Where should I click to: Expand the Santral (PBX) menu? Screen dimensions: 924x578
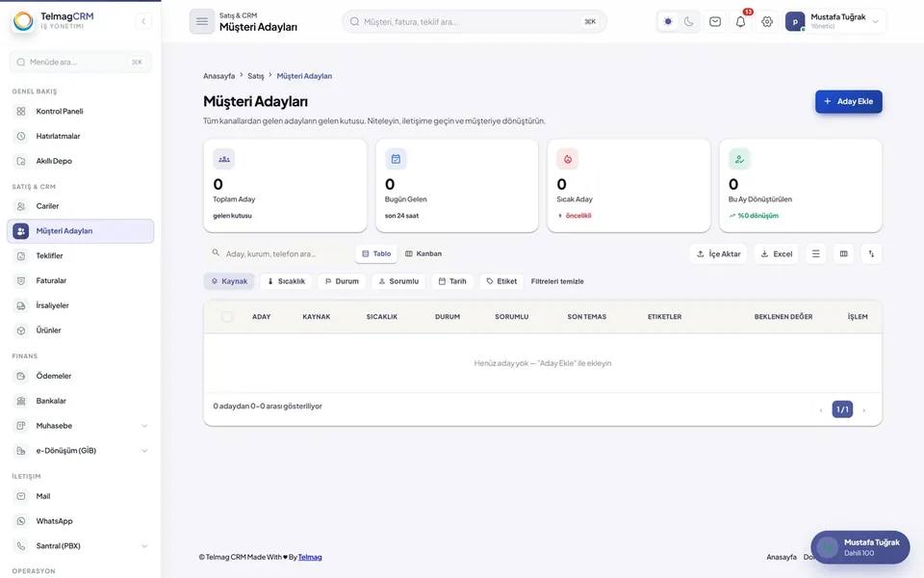tap(80, 546)
